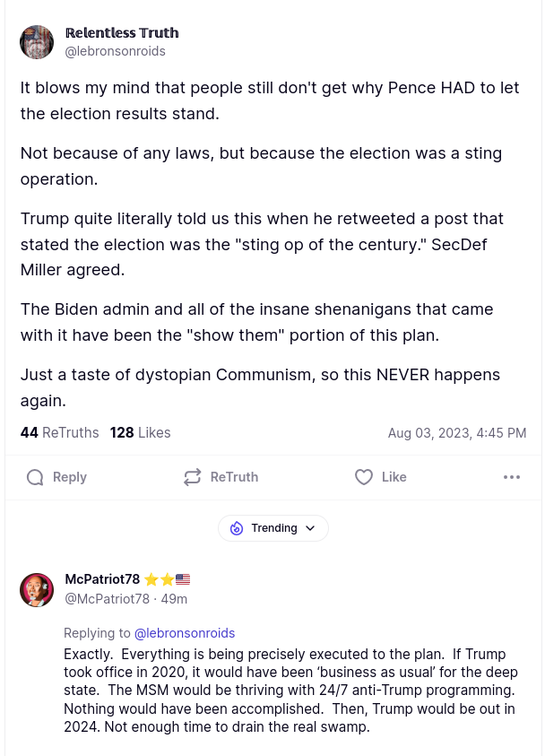Open the @lebronsonroids handle under author name
The width and height of the screenshot is (545, 756).
(115, 51)
